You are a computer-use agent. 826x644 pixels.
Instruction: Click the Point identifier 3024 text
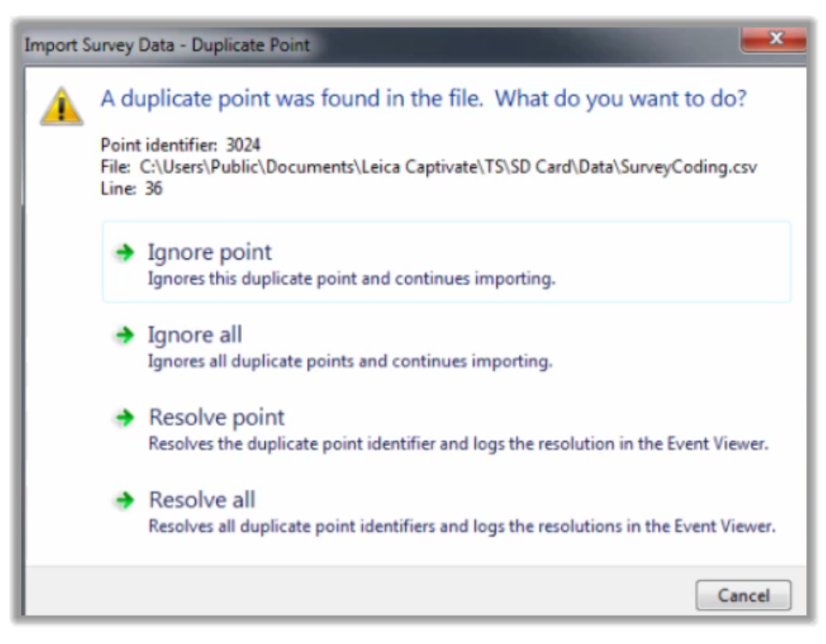pyautogui.click(x=180, y=145)
